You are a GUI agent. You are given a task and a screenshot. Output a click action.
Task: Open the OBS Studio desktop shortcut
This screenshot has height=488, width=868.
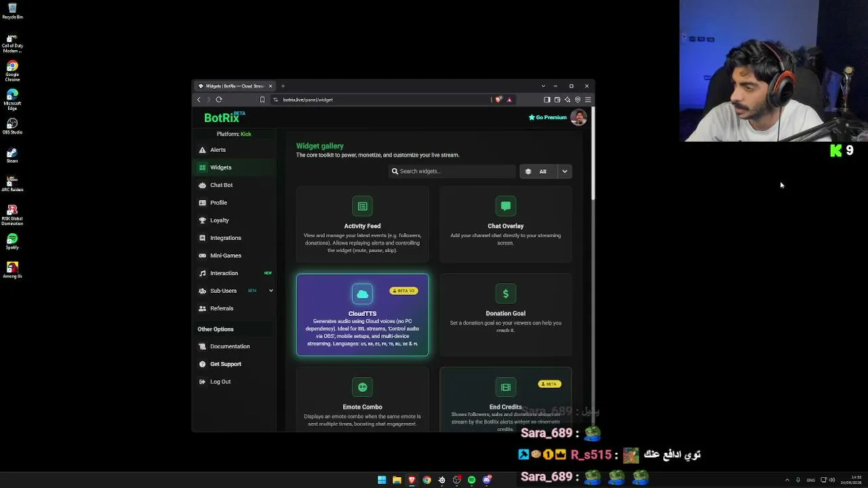pos(12,127)
